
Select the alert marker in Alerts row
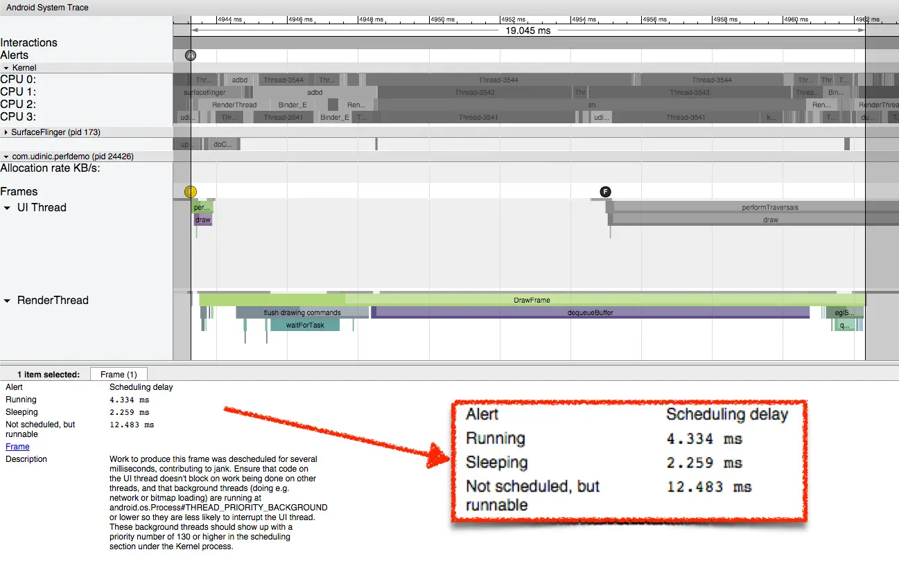tap(191, 55)
